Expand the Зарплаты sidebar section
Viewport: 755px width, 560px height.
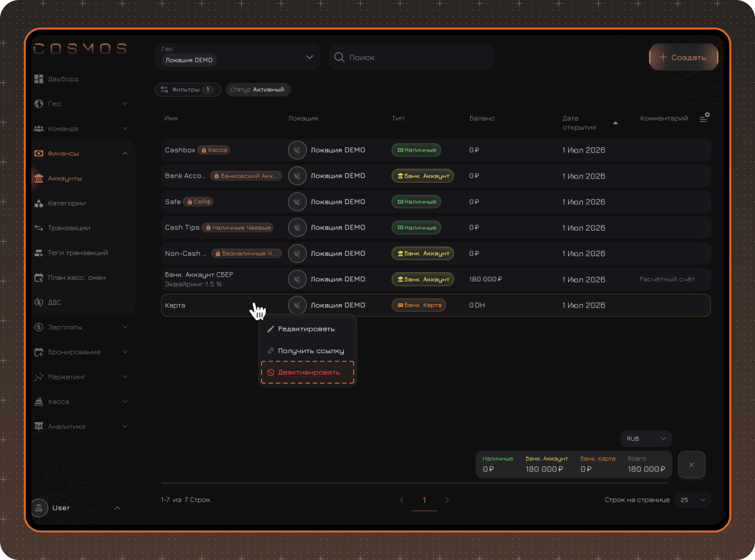[125, 327]
